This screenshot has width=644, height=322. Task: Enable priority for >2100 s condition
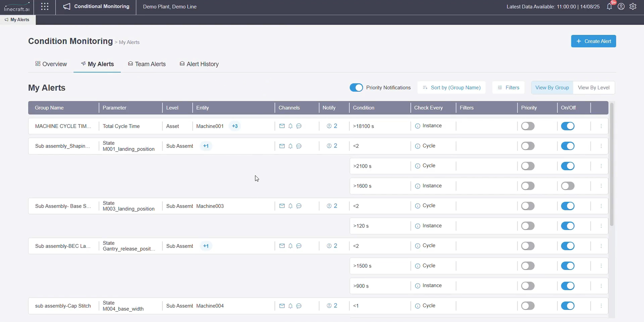pyautogui.click(x=528, y=166)
